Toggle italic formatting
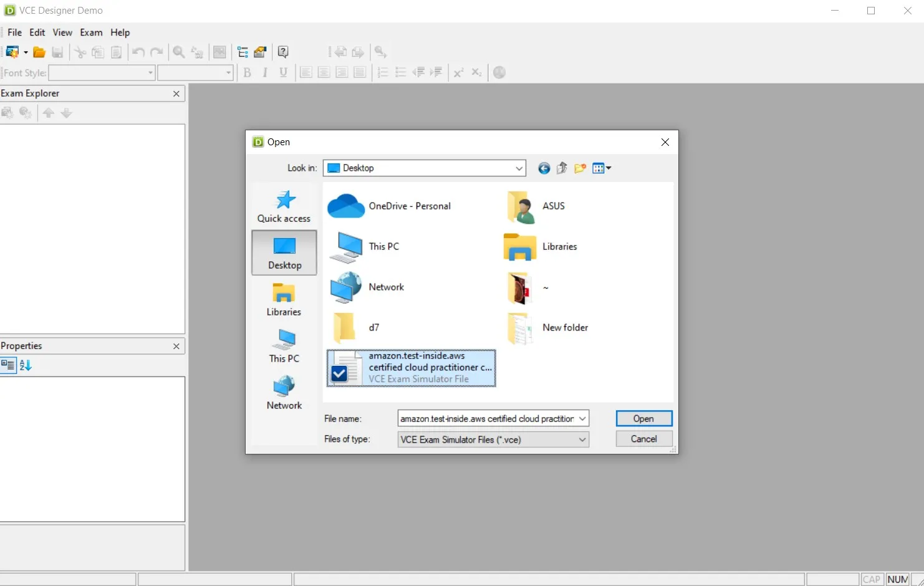The width and height of the screenshot is (924, 586). [264, 72]
